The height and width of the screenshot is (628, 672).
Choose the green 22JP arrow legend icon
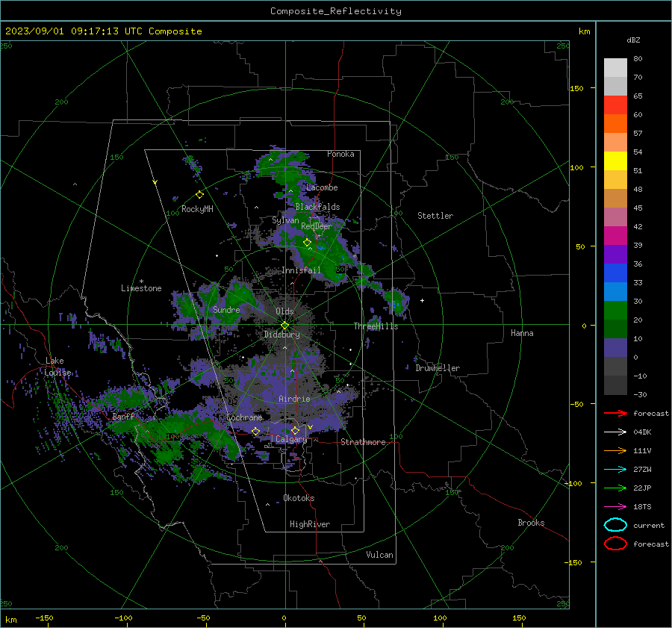[615, 488]
